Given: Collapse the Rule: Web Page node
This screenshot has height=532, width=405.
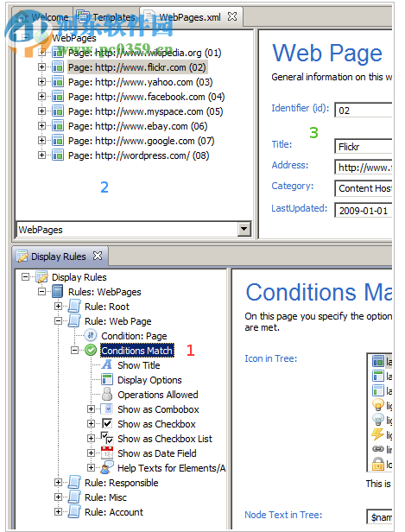Looking at the screenshot, I should click(x=59, y=320).
